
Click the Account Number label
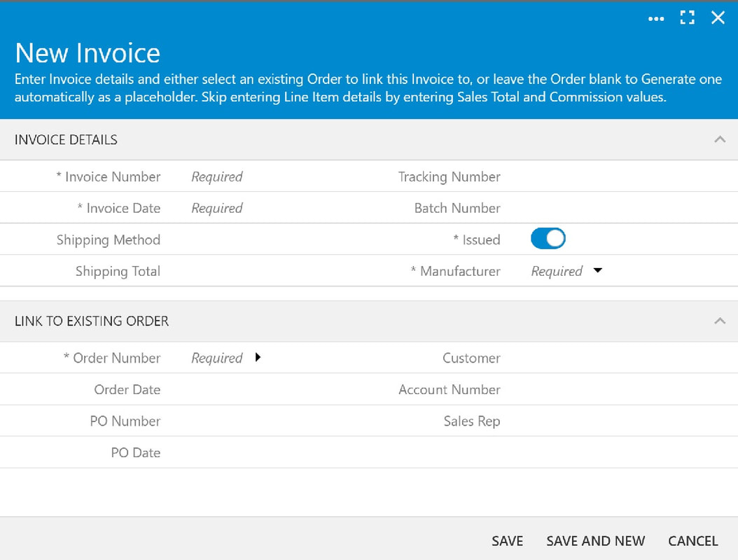click(x=450, y=390)
